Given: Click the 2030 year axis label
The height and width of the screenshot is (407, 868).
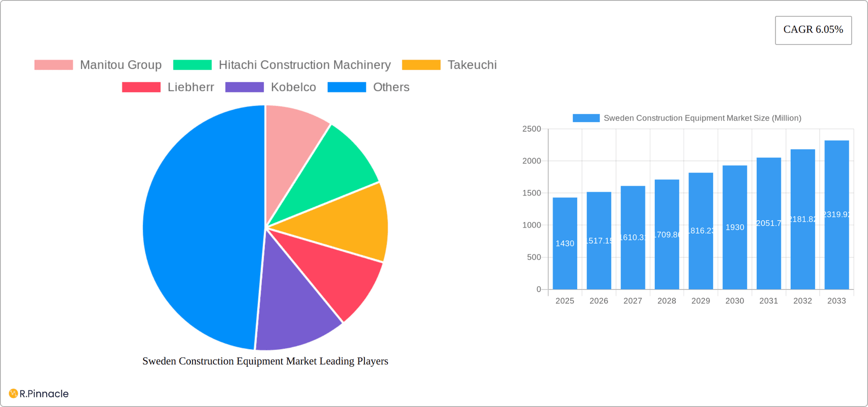Looking at the screenshot, I should coord(734,300).
